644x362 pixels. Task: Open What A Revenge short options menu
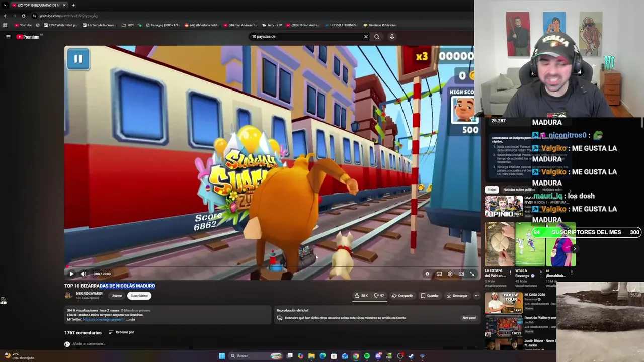(x=541, y=273)
